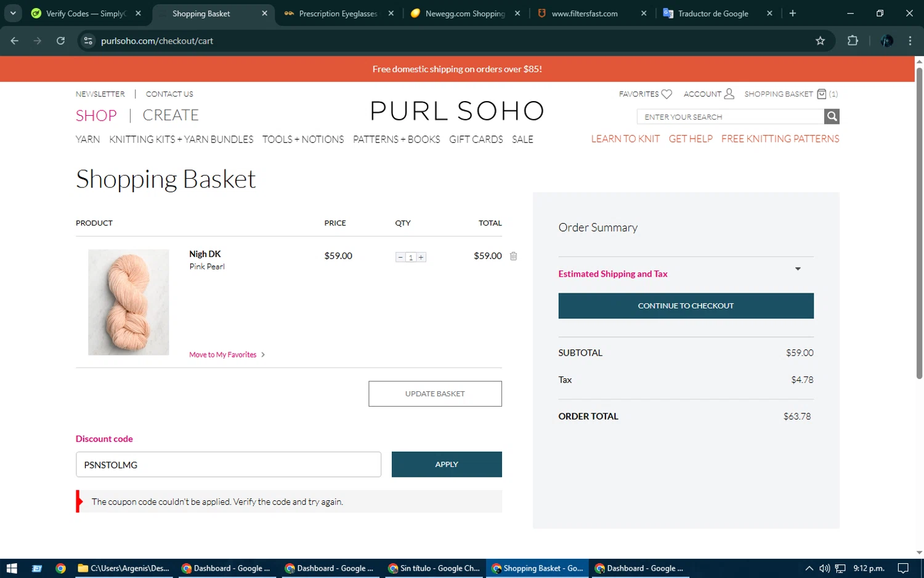The height and width of the screenshot is (578, 924).
Task: Click UPDATE BASKET button
Action: click(x=435, y=394)
